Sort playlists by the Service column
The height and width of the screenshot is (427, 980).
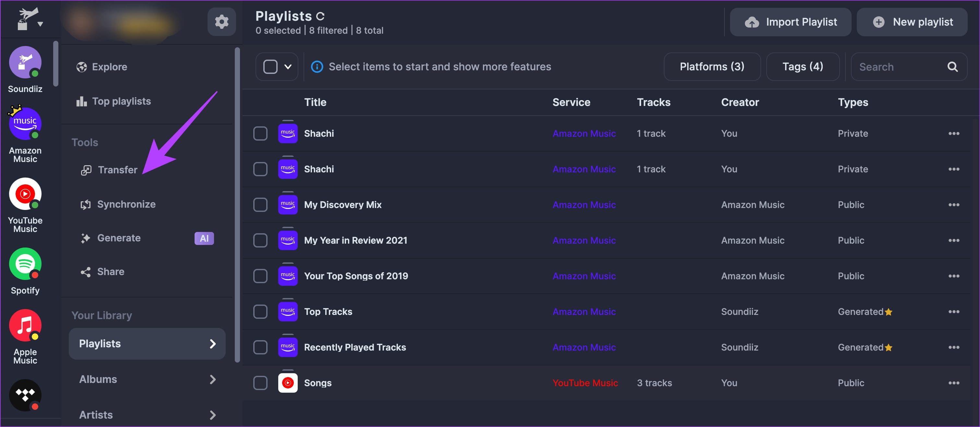[x=571, y=103]
